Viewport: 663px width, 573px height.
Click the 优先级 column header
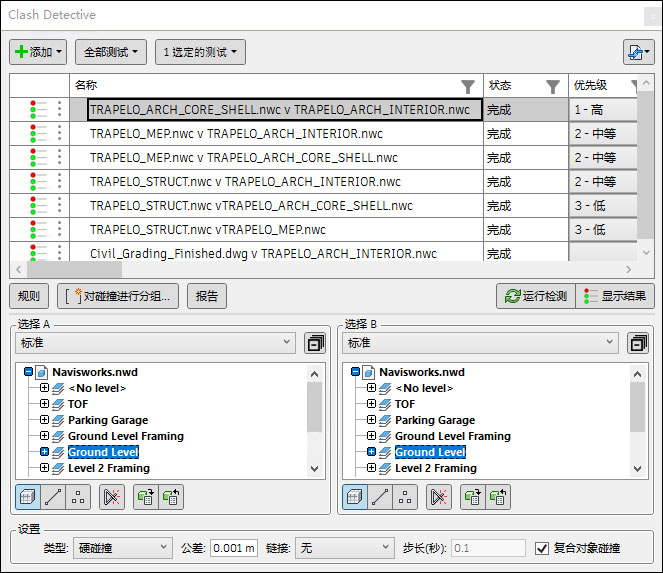click(603, 86)
